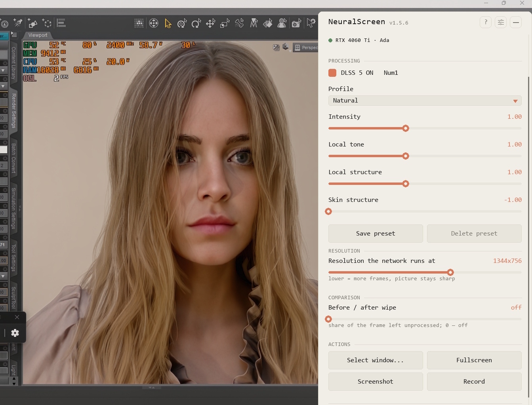Activate the Universal tool icon

tap(154, 23)
